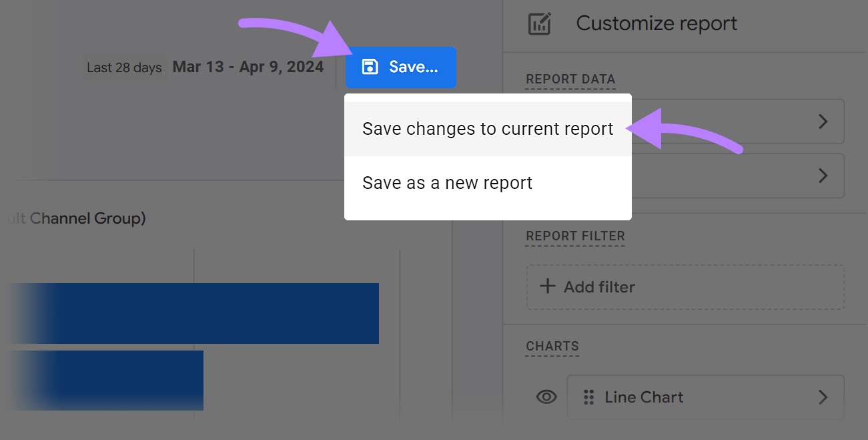Image resolution: width=868 pixels, height=440 pixels.
Task: Click the floppy disk icon on the Save button
Action: coord(368,66)
